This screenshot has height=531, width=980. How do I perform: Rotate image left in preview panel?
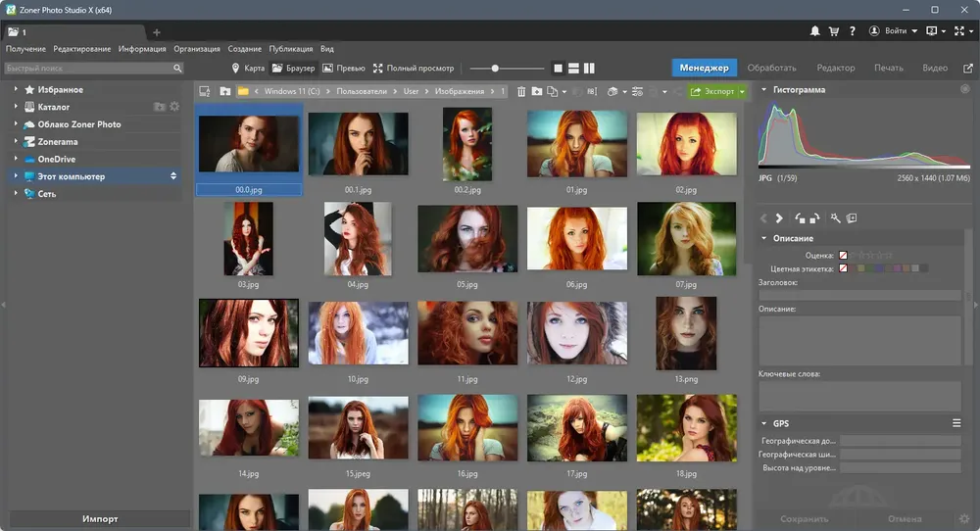[800, 218]
